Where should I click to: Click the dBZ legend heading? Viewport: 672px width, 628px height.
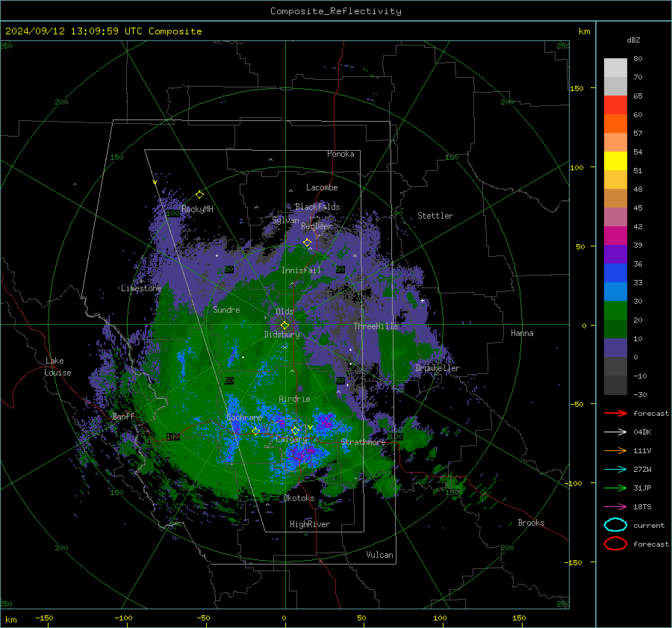pos(633,40)
